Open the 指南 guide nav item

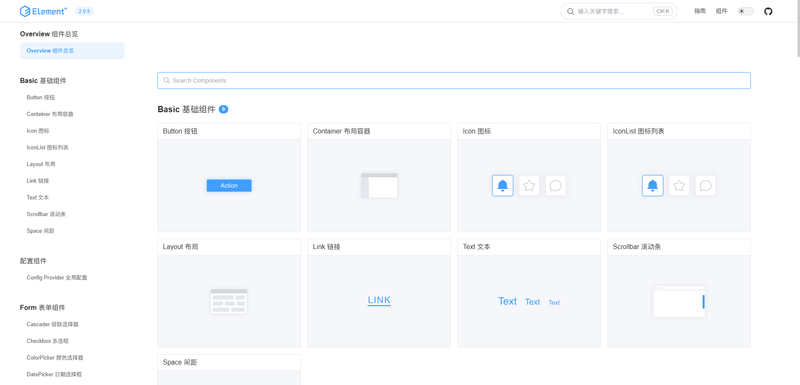click(699, 11)
